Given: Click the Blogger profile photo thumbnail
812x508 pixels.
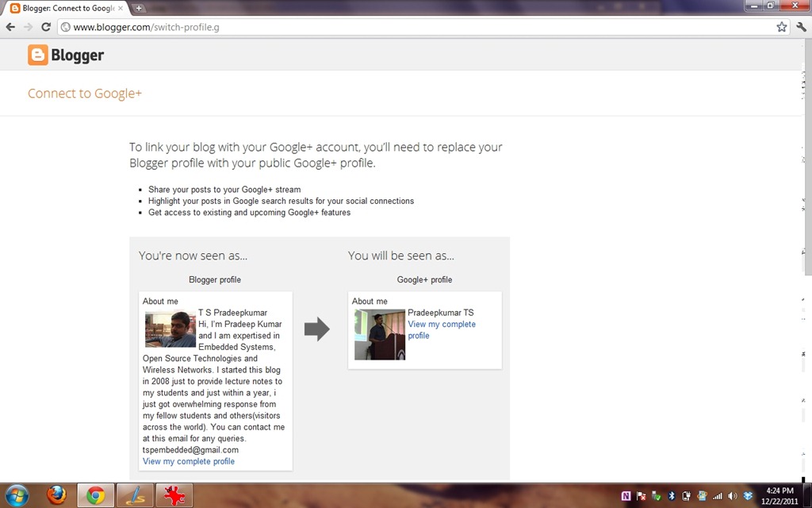Looking at the screenshot, I should pos(170,329).
